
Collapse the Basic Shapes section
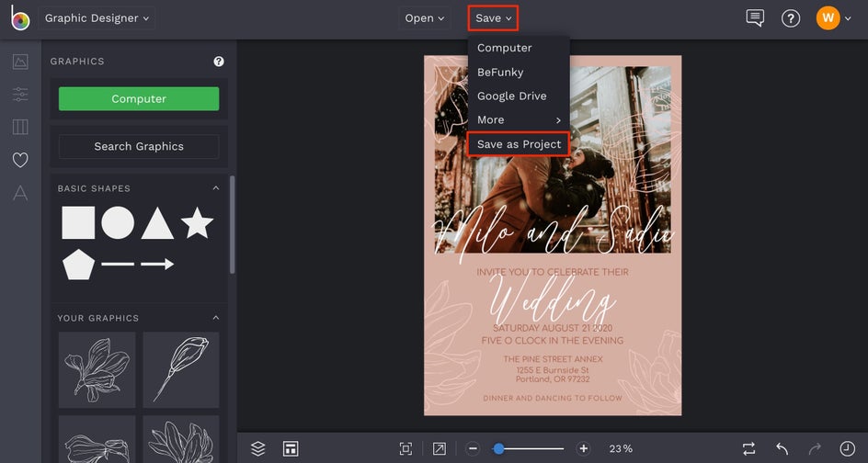tap(216, 188)
